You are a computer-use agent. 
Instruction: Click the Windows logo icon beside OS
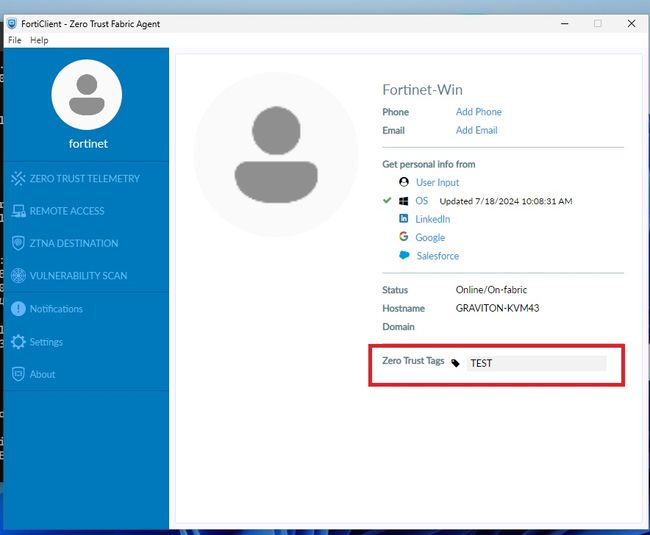(403, 201)
